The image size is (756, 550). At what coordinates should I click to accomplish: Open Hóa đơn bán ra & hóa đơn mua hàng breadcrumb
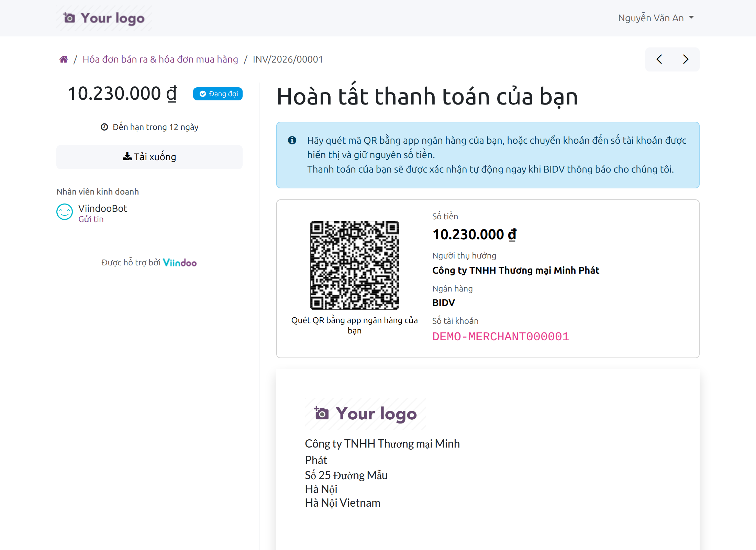click(x=160, y=59)
